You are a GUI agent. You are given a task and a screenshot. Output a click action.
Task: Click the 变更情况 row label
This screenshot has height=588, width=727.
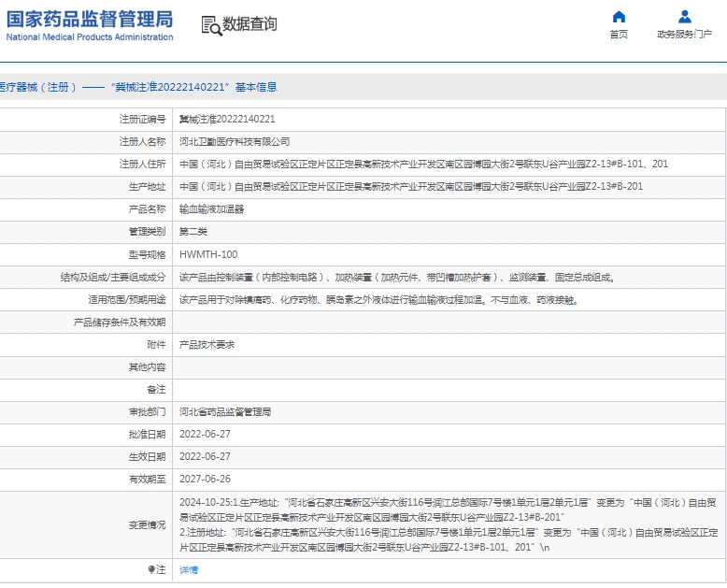click(147, 525)
